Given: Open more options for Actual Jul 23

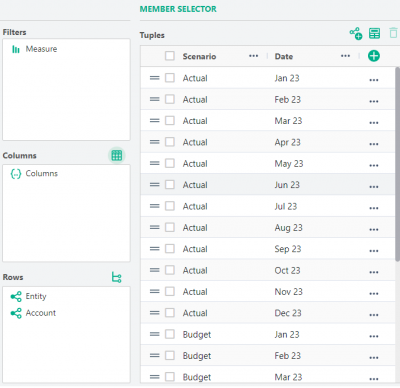Looking at the screenshot, I should pyautogui.click(x=374, y=208).
